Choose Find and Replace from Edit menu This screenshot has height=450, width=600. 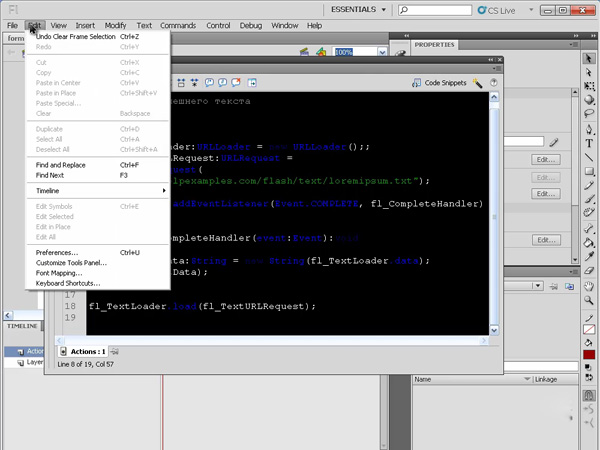point(61,164)
